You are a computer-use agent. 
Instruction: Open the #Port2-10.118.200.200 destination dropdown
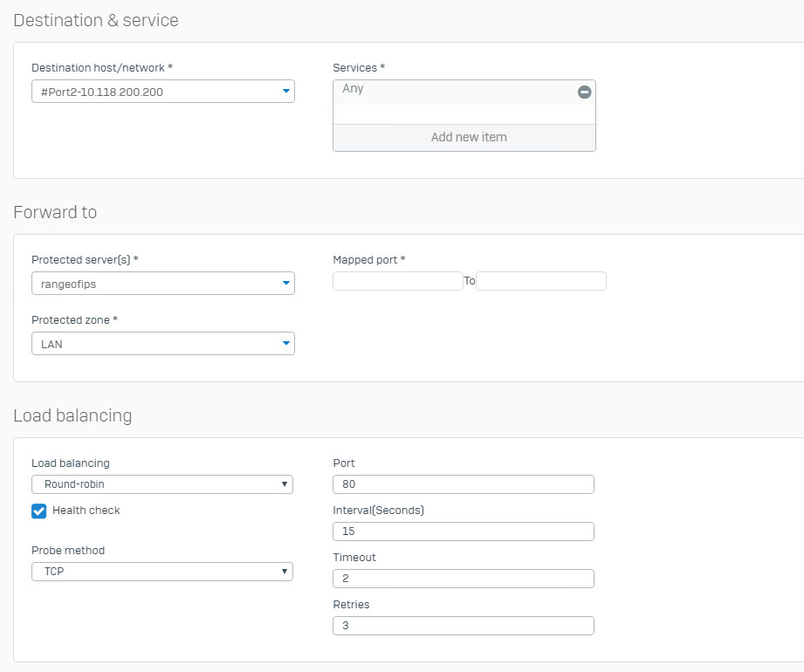click(x=157, y=92)
